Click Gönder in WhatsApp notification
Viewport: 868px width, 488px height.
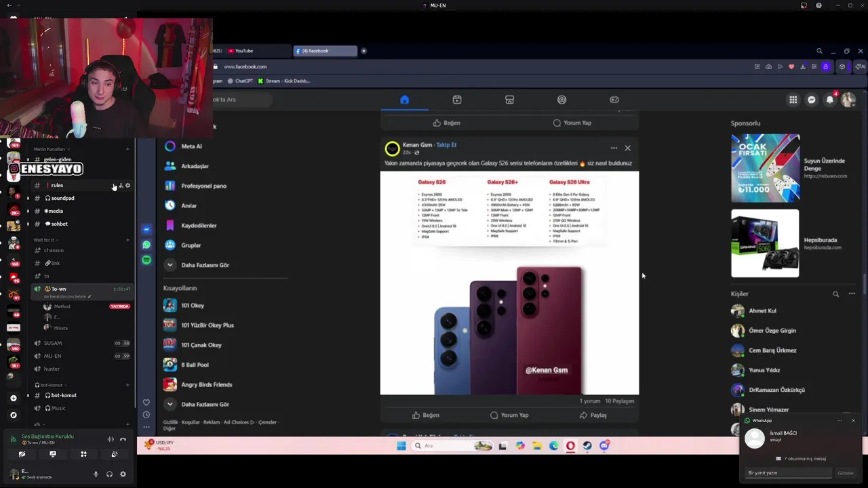point(846,473)
